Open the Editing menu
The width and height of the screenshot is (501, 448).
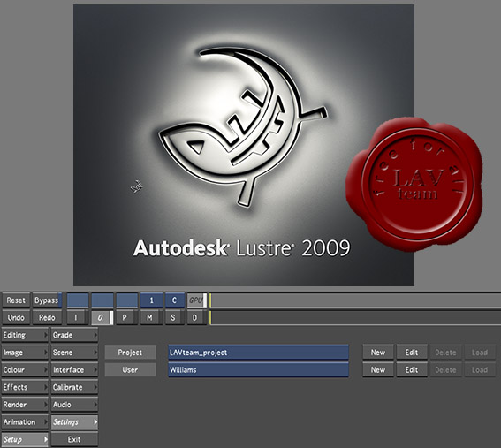(25, 335)
